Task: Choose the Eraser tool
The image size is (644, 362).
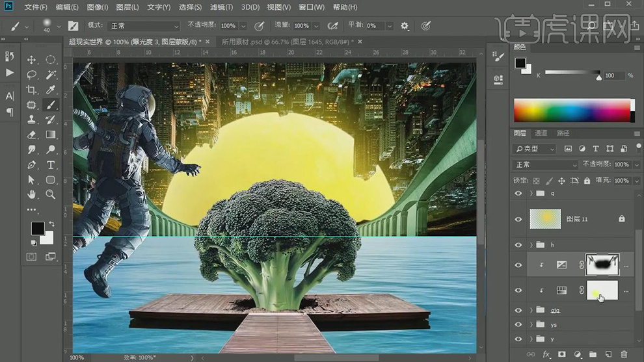Action: (x=31, y=135)
